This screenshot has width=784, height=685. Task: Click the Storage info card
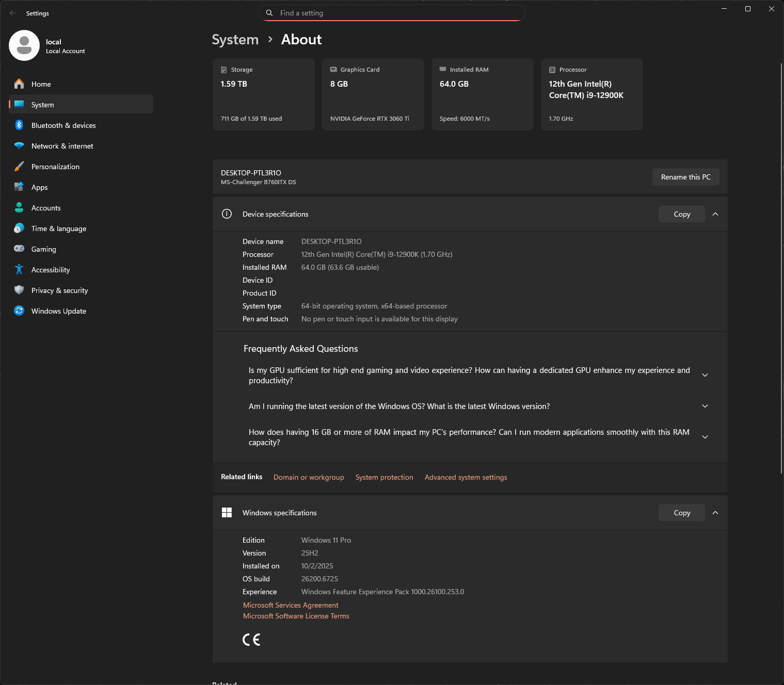263,94
